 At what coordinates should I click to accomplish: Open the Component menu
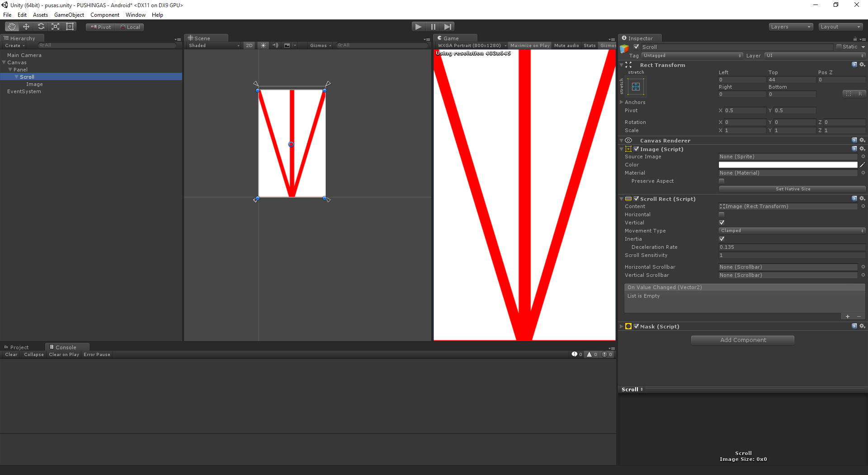pyautogui.click(x=105, y=15)
